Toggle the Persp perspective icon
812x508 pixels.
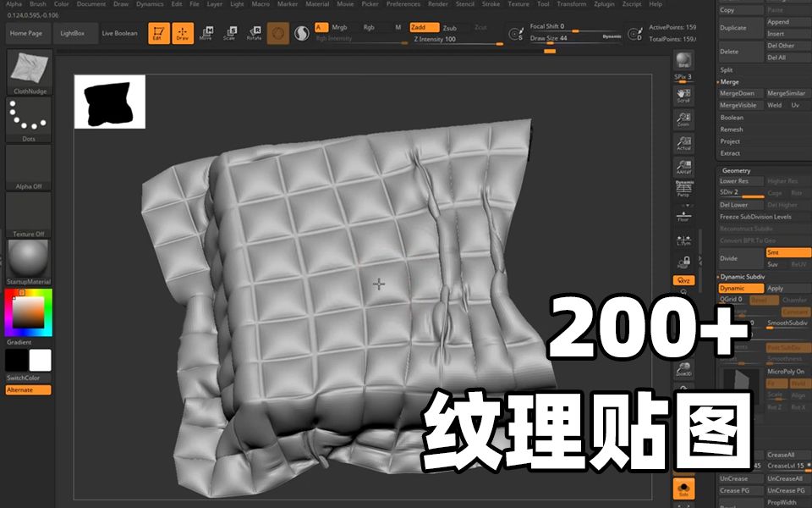point(683,189)
